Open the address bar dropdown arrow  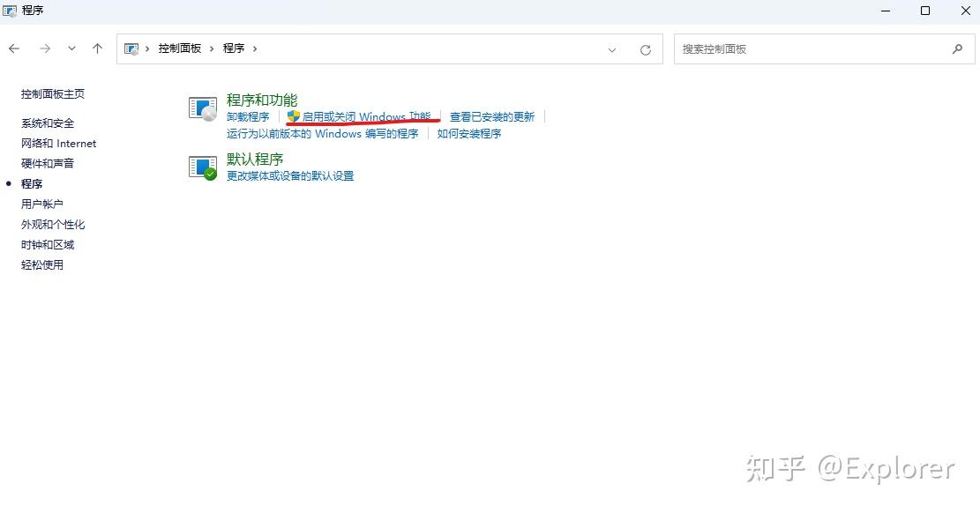612,49
